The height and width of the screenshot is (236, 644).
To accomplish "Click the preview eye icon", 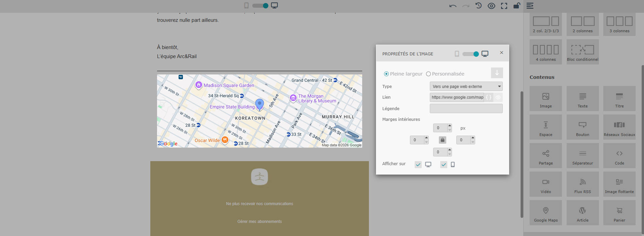I will point(491,6).
